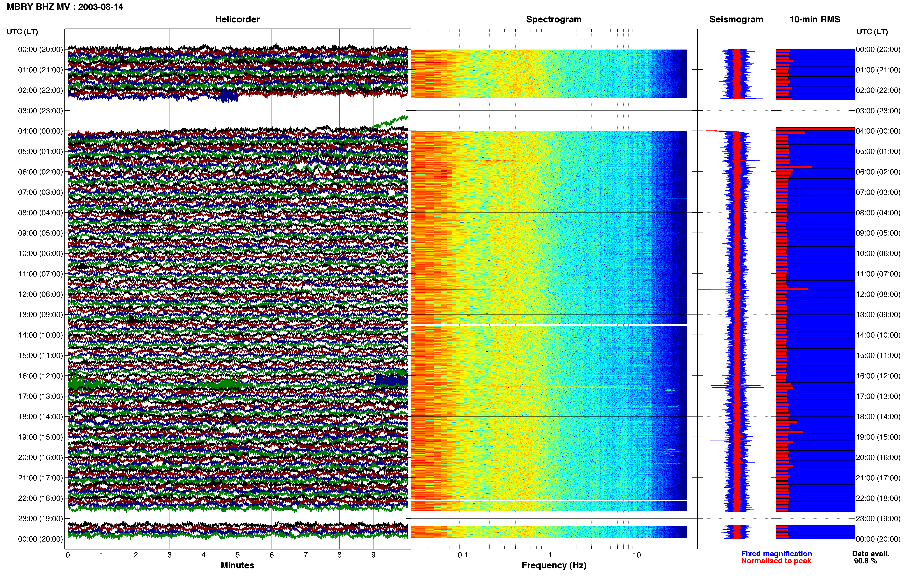Click Helicorder time label '06:00 (02:00)'
This screenshot has width=924, height=578.
[x=41, y=172]
